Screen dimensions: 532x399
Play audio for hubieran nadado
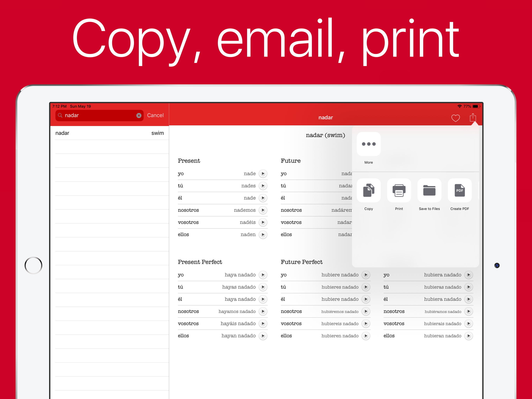469,336
